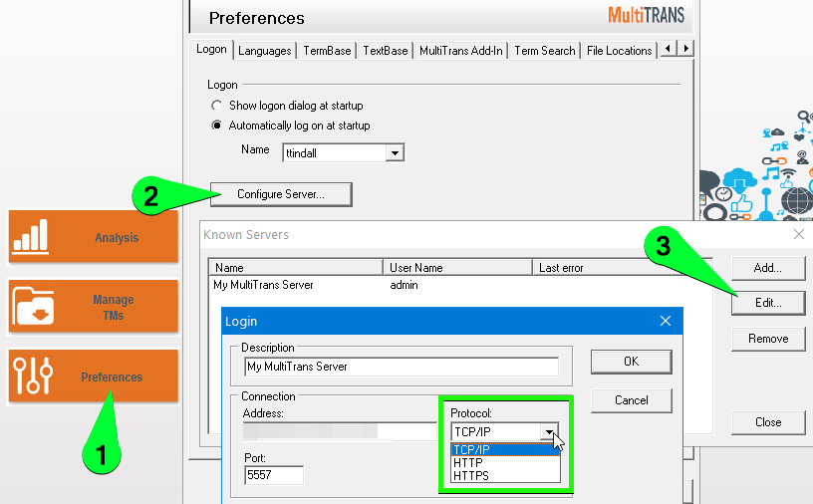This screenshot has width=813, height=504.
Task: Switch to the Languages tab
Action: pos(265,51)
